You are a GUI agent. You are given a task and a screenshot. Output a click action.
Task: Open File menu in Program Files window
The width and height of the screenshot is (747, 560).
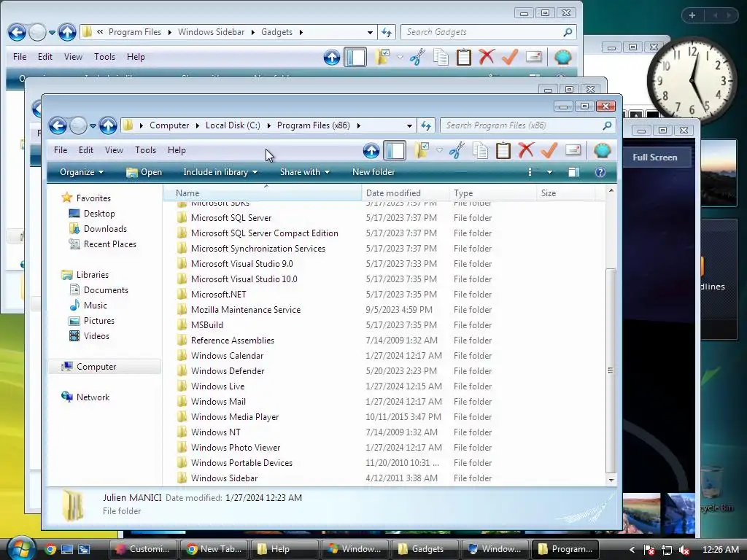point(61,150)
